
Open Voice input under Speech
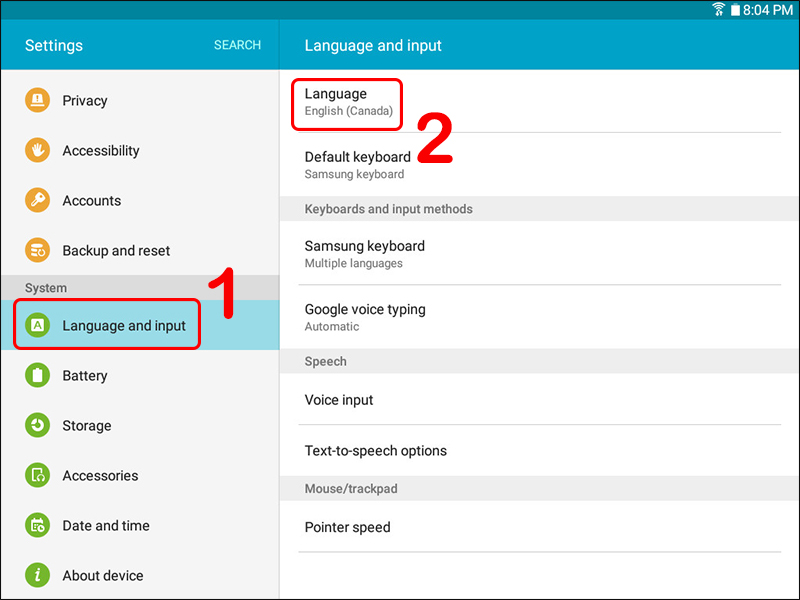point(540,399)
